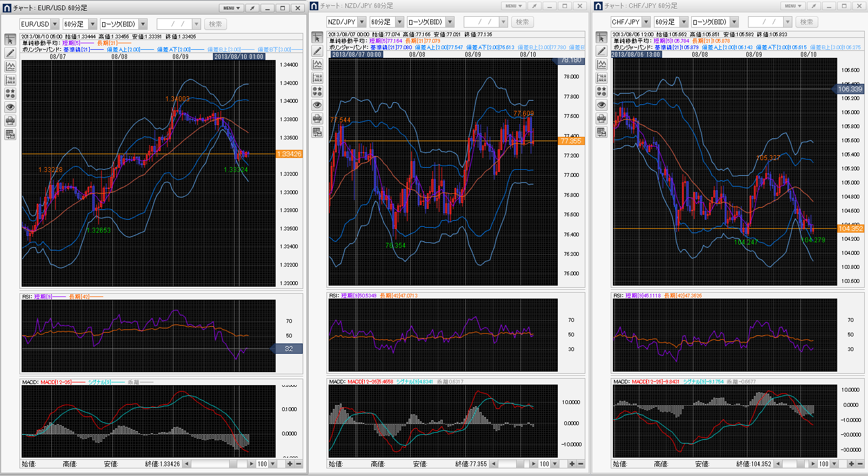Toggle eye visibility icon in EUR/USD chart

point(10,107)
